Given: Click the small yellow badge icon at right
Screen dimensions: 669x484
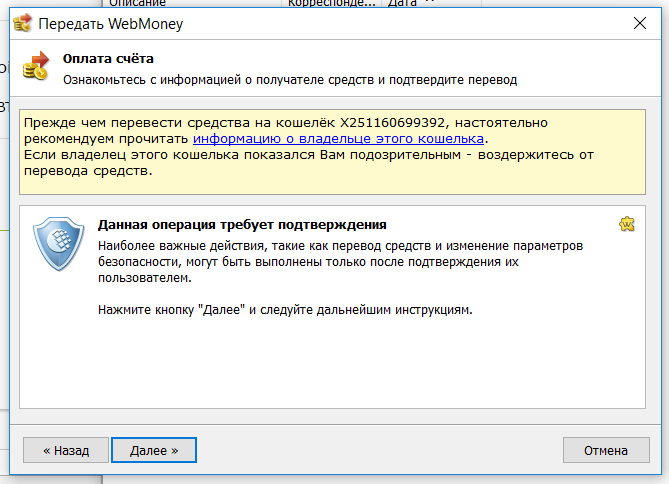Looking at the screenshot, I should (627, 224).
